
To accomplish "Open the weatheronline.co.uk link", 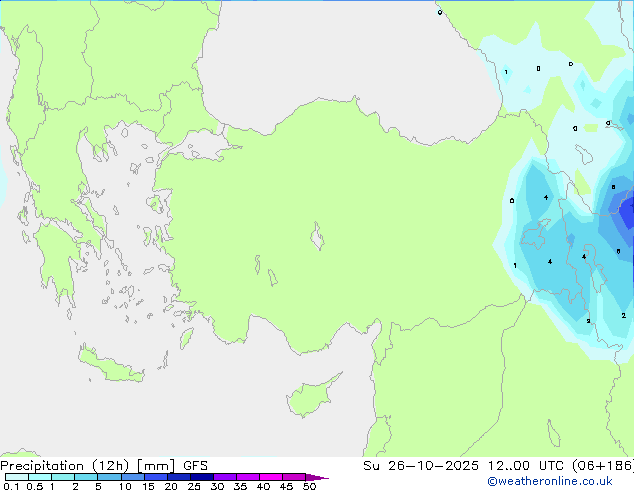I will click(x=550, y=481).
